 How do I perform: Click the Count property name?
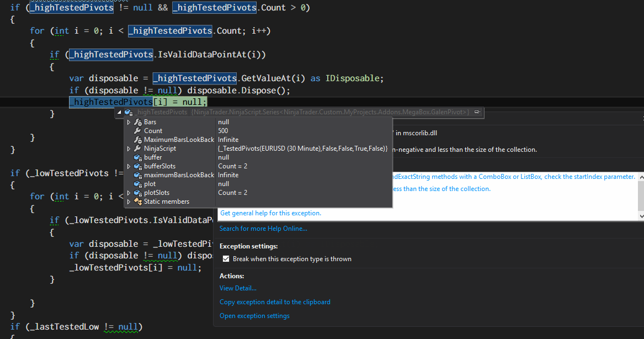click(x=153, y=131)
